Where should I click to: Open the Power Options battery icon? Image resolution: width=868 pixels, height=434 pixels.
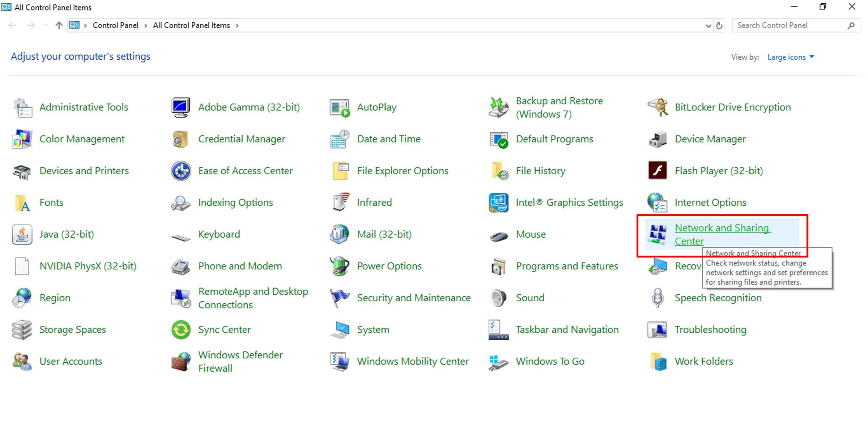click(340, 266)
